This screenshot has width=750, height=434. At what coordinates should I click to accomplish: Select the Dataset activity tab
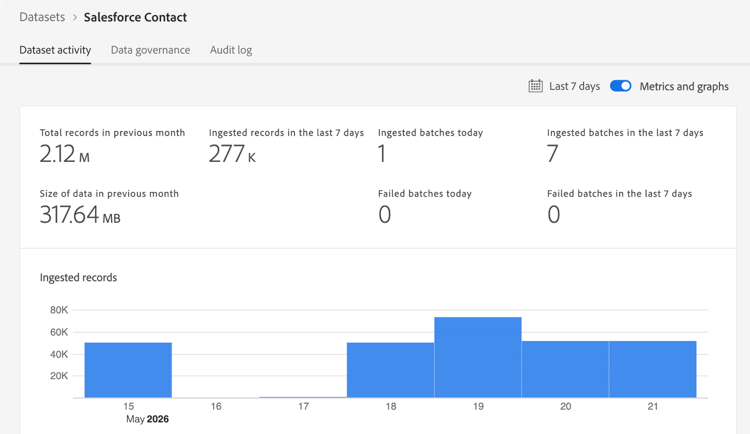[55, 50]
